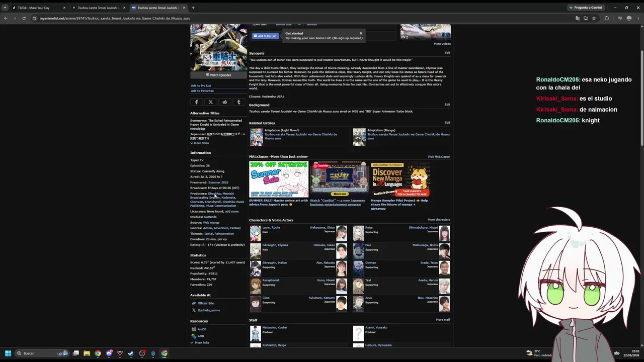The image size is (644, 362).
Task: Click Edit next to Background
Action: click(x=447, y=105)
